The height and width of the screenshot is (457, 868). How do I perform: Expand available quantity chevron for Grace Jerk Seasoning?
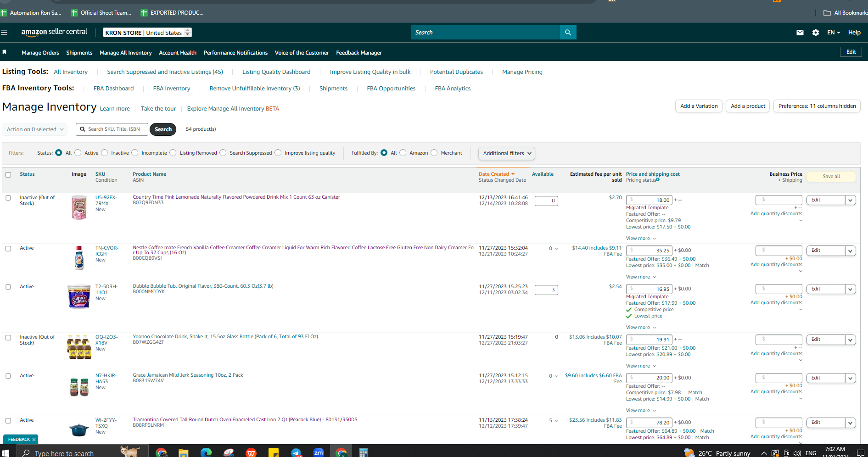coord(556,376)
